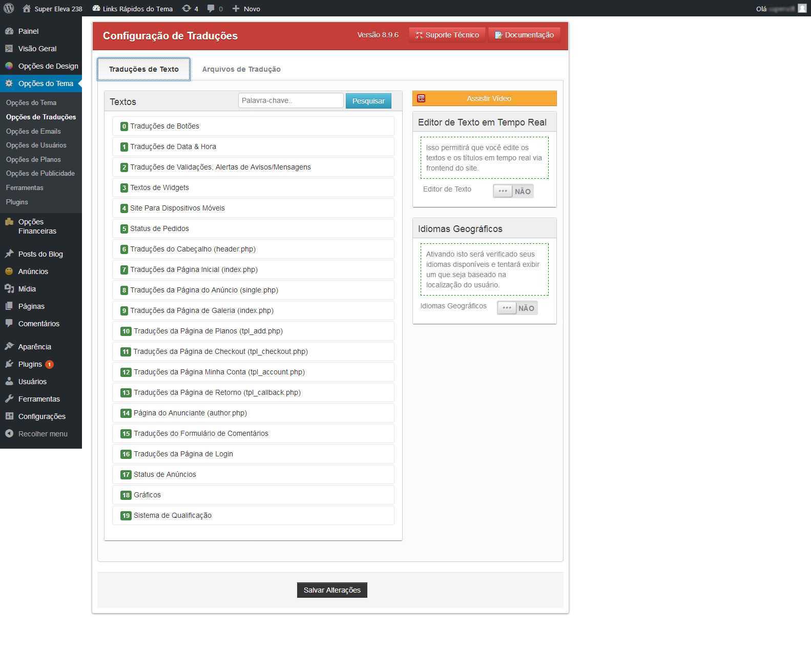The width and height of the screenshot is (811, 672).
Task: Click the Plugins plug icon in sidebar
Action: (x=9, y=364)
